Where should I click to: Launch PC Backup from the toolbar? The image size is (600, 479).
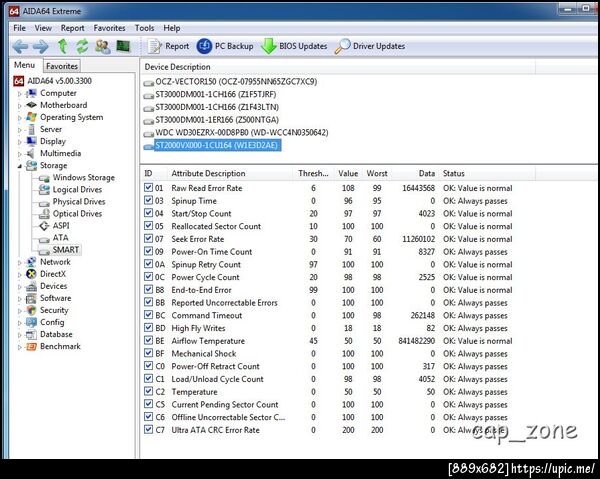(225, 46)
